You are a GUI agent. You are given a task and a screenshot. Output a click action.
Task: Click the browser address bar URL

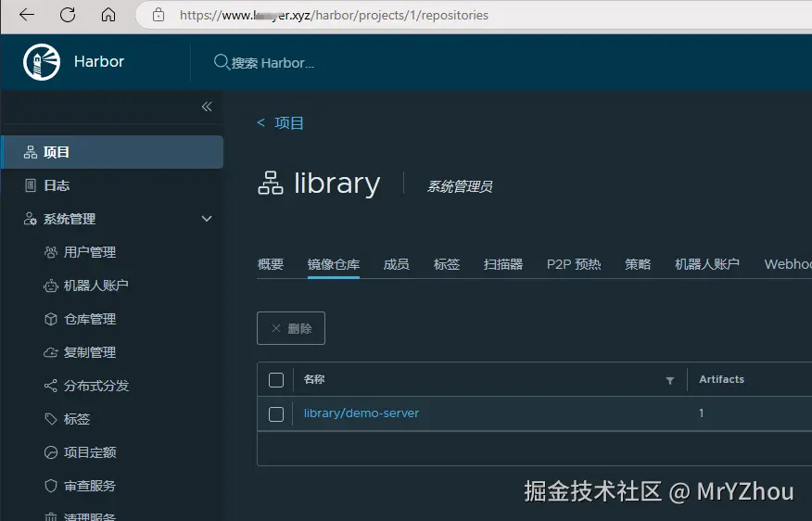point(334,15)
